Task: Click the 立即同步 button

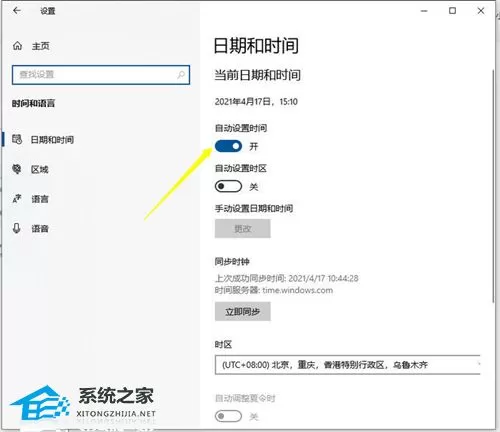Action: click(x=243, y=312)
